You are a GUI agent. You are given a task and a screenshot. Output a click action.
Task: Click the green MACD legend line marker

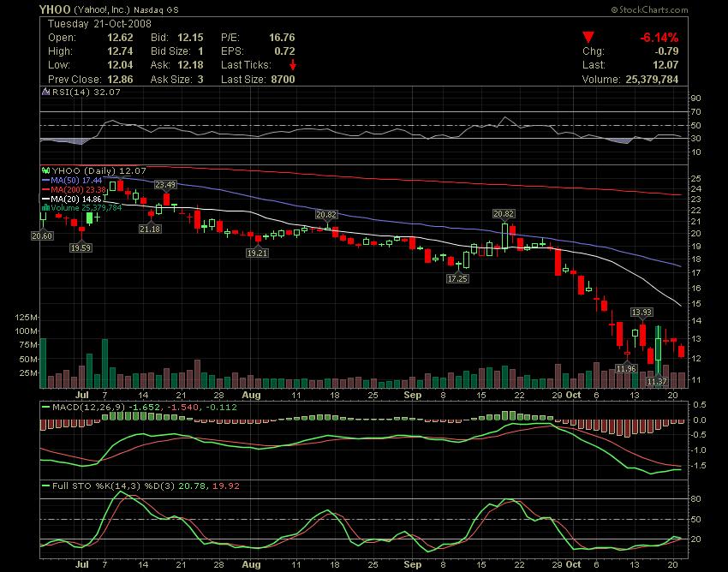[46, 408]
